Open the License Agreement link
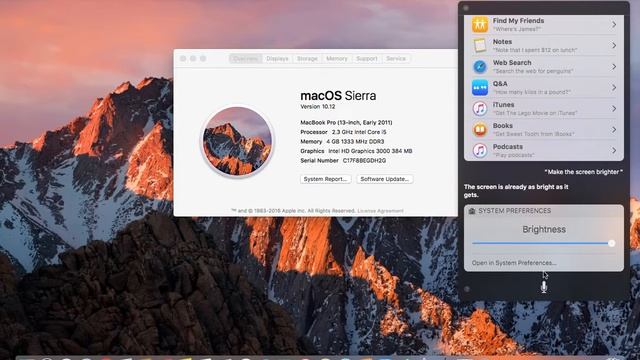Screen dimensions: 640x360 tap(380, 211)
